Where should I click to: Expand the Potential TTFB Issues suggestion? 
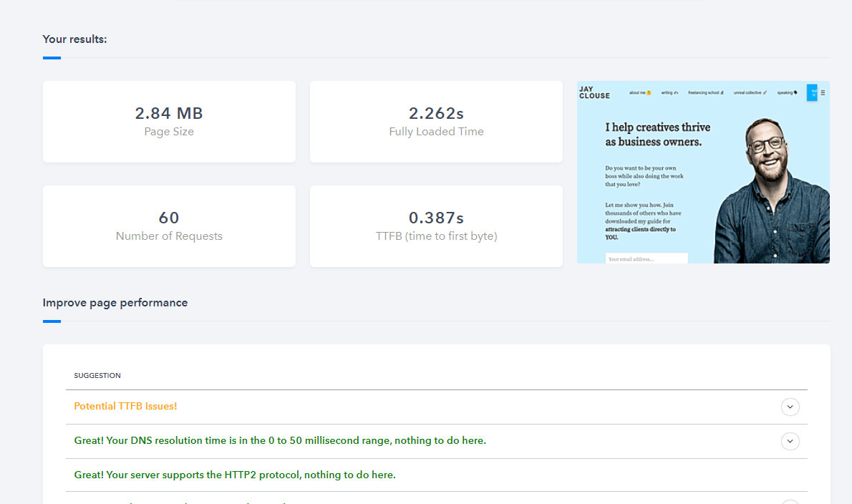pyautogui.click(x=790, y=407)
